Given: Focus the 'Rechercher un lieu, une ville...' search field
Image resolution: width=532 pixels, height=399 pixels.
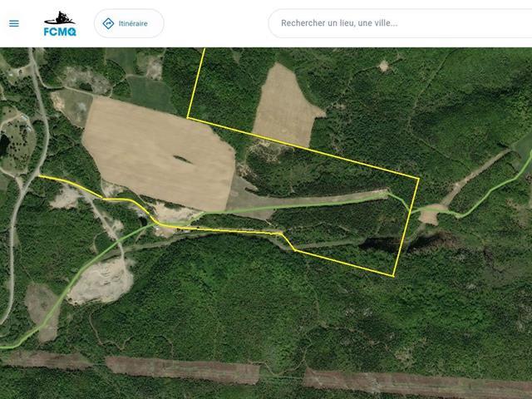Looking at the screenshot, I should 401,23.
